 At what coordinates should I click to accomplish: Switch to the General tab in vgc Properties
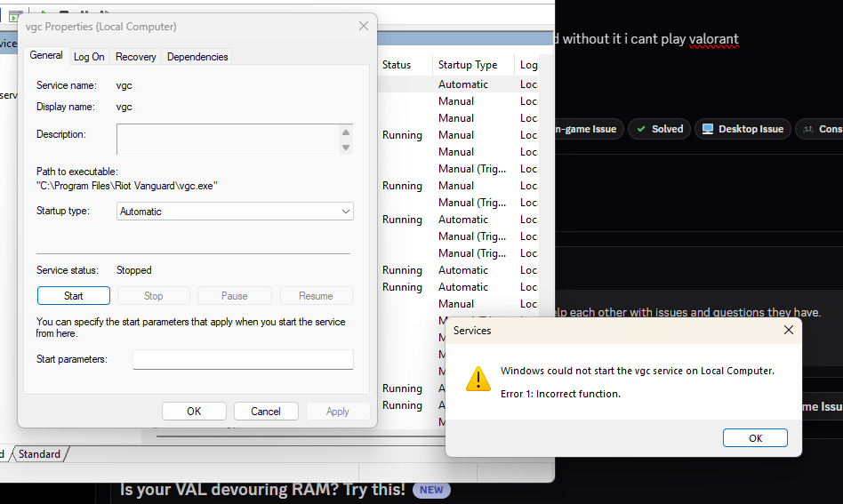click(x=46, y=55)
